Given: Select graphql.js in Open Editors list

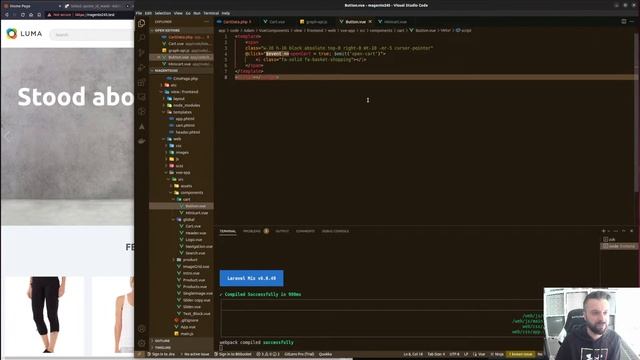Looking at the screenshot, I should 182,50.
